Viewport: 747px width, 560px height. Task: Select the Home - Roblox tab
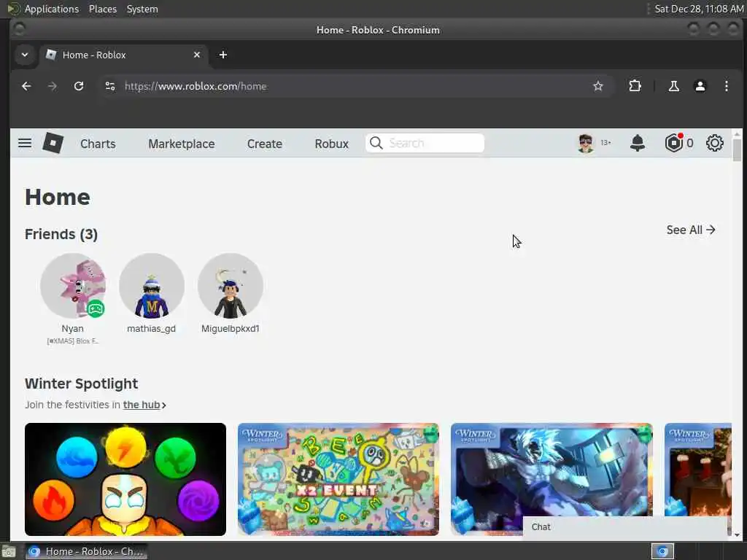pyautogui.click(x=123, y=55)
